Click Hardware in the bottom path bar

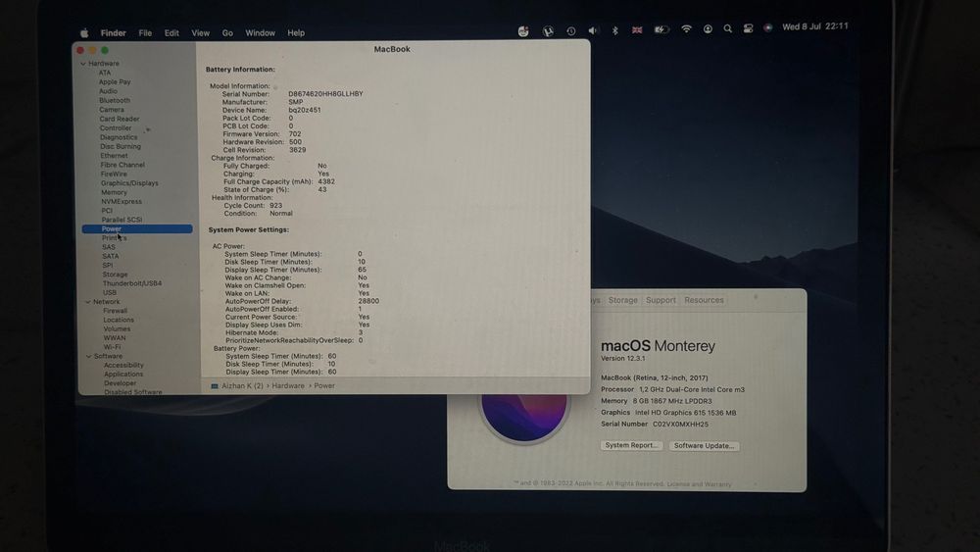(288, 386)
